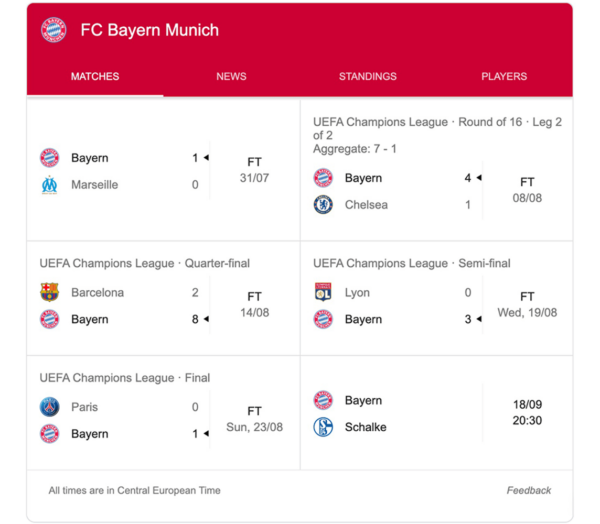Click Bayern crest in Chelsea match
Viewport: 600px width, 524px height.
point(323,178)
